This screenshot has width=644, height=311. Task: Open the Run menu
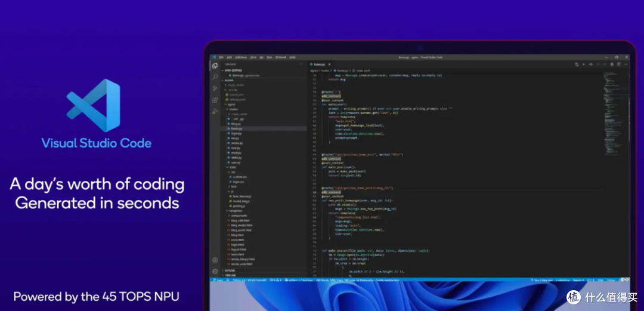tap(270, 57)
